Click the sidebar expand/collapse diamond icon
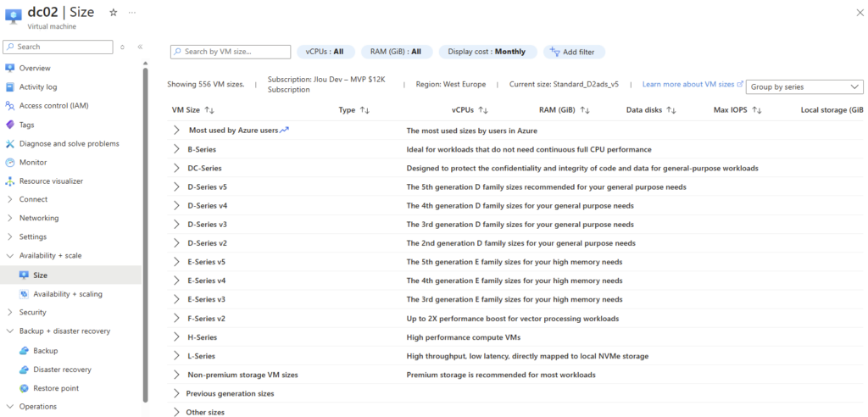The width and height of the screenshot is (868, 417). (x=122, y=47)
